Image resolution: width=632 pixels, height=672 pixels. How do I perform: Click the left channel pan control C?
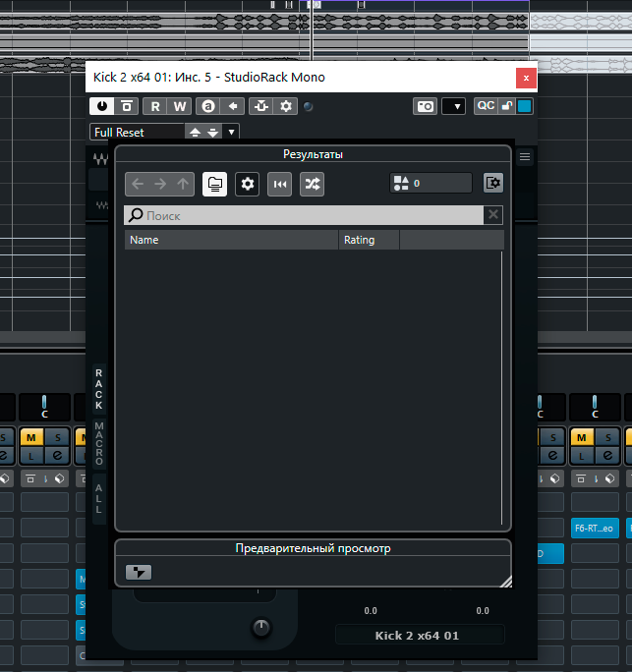(x=44, y=407)
